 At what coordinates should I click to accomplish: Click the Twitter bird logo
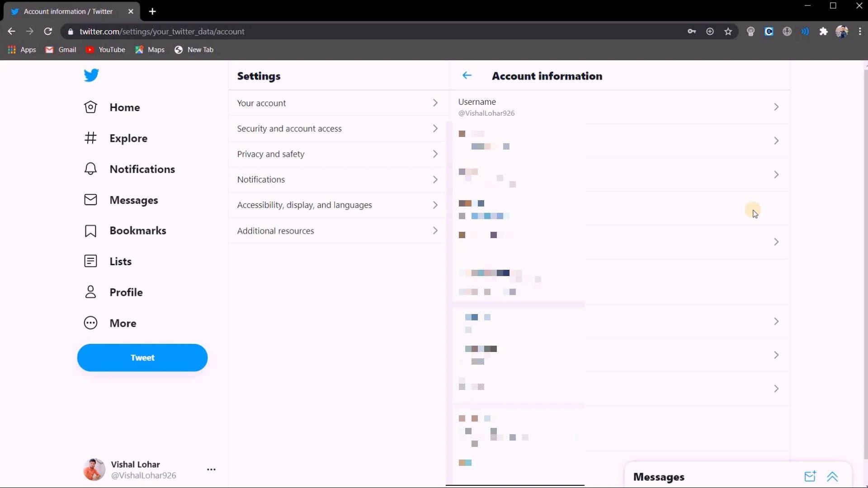pyautogui.click(x=91, y=75)
